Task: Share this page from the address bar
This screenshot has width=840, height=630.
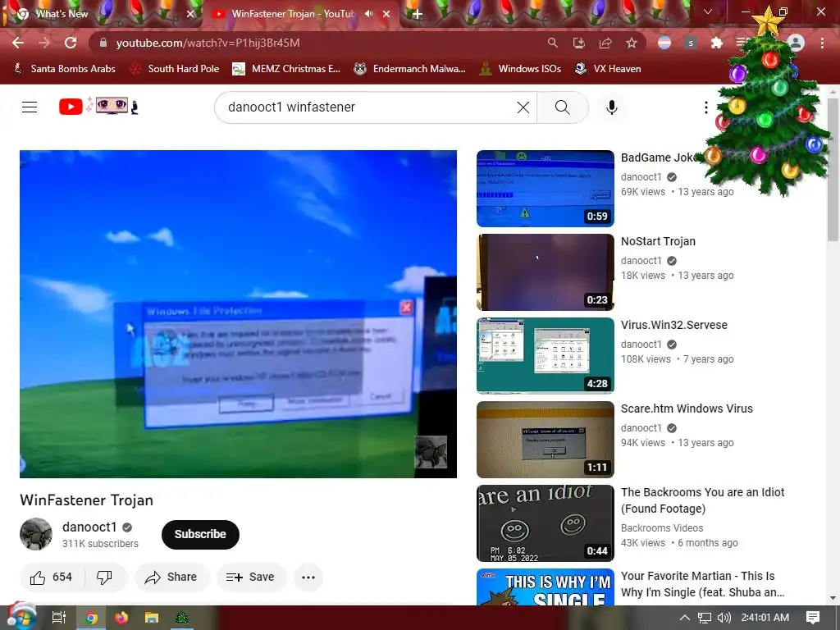Action: point(605,43)
